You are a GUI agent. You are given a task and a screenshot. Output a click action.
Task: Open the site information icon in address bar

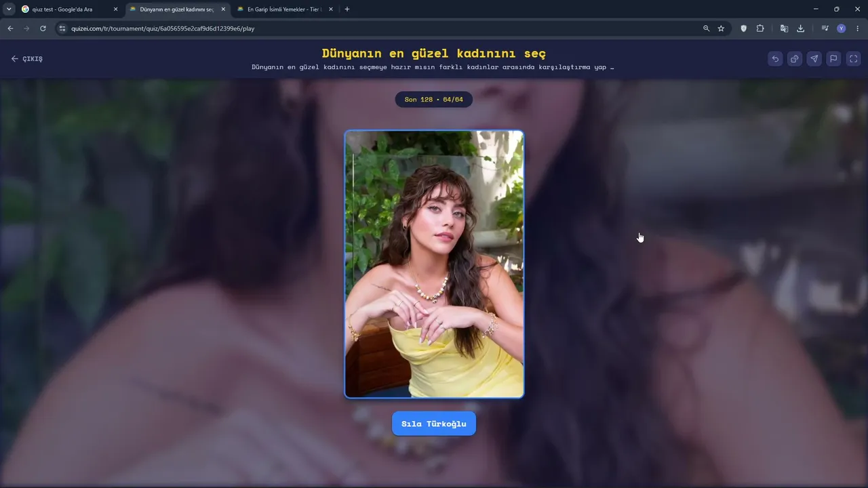click(x=62, y=28)
